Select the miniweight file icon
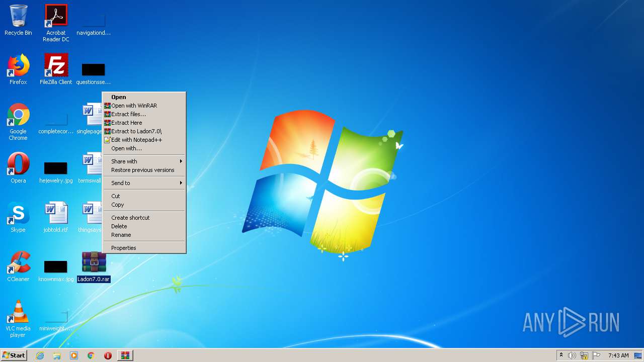This screenshot has height=362, width=644. (x=56, y=320)
